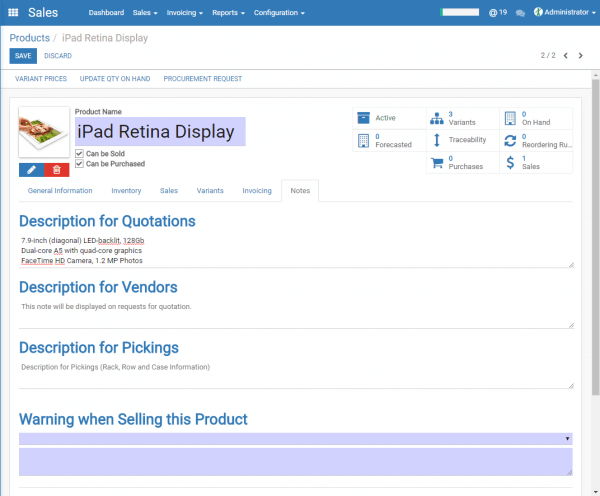
Task: Toggle the Can be Sold checkbox
Action: pyautogui.click(x=79, y=153)
